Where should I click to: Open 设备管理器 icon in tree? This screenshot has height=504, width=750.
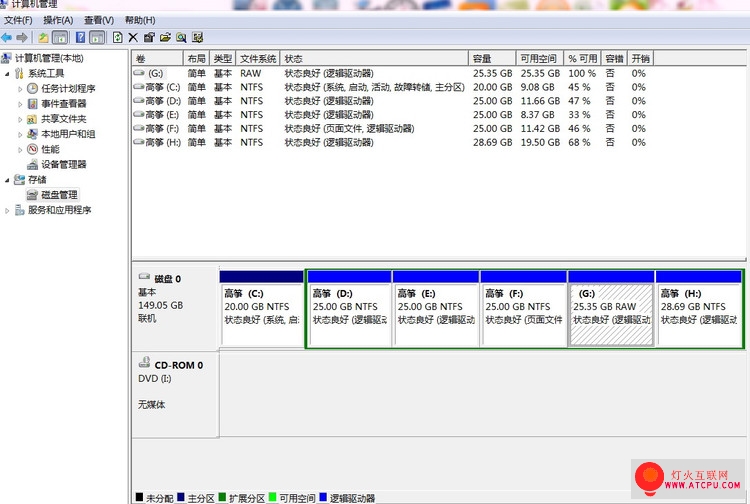tap(33, 164)
